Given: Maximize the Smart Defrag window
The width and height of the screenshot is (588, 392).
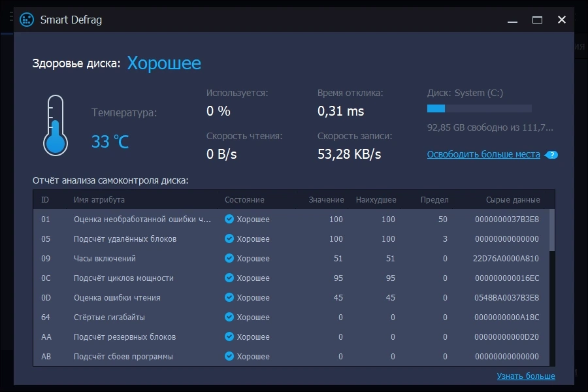Looking at the screenshot, I should coord(537,20).
